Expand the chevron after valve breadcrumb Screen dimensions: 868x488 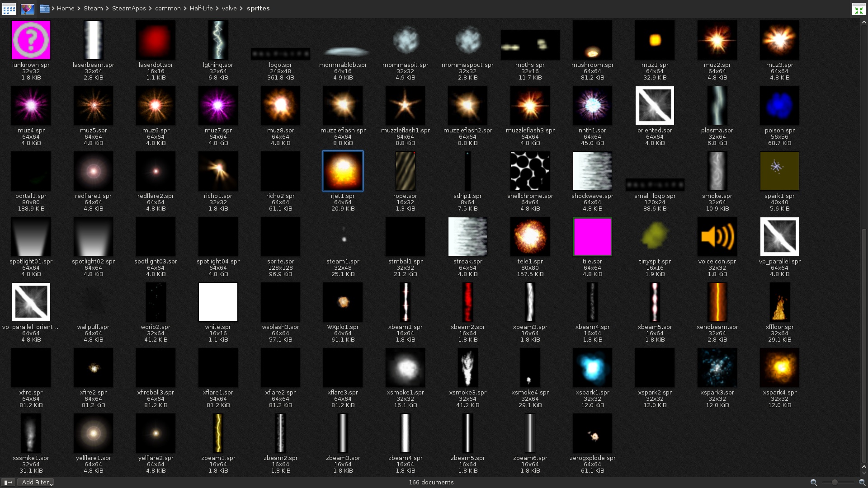241,9
